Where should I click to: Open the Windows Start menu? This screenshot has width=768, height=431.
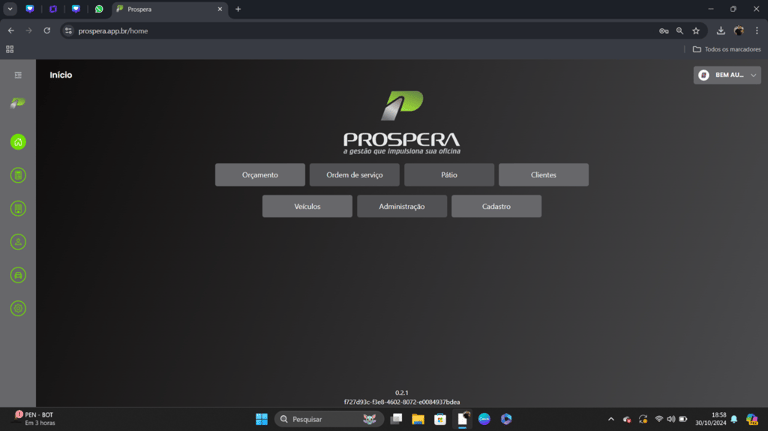262,419
